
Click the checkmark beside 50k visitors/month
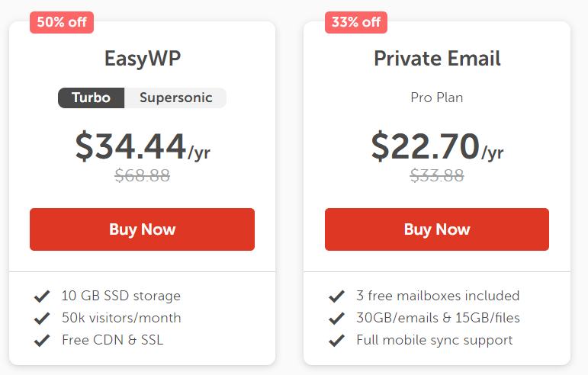pos(42,318)
